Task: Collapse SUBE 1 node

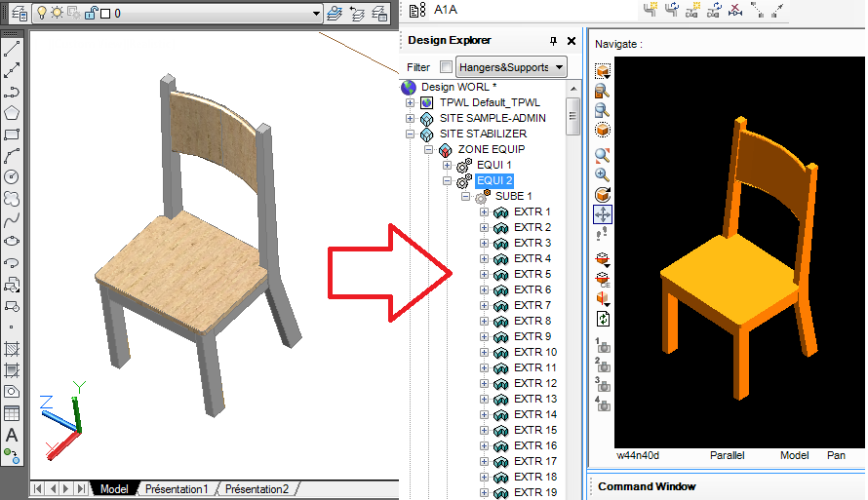Action: (465, 196)
